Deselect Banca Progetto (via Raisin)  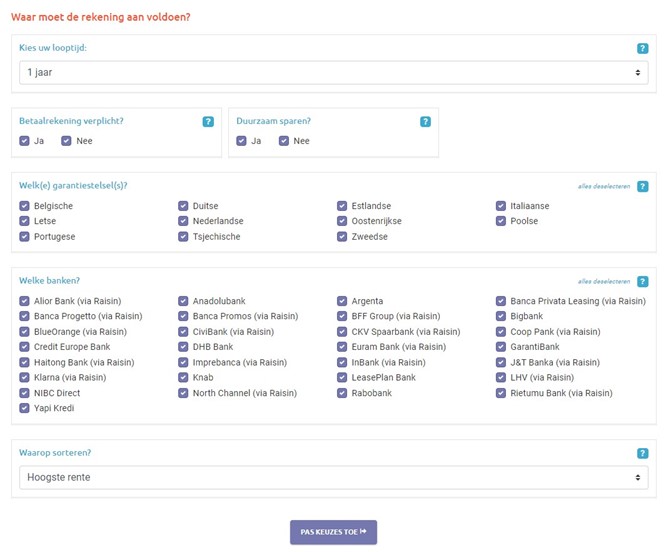tap(24, 316)
